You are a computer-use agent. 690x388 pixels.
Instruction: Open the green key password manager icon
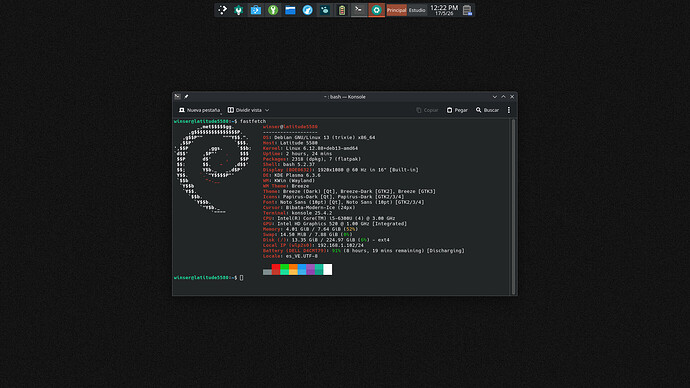click(273, 10)
